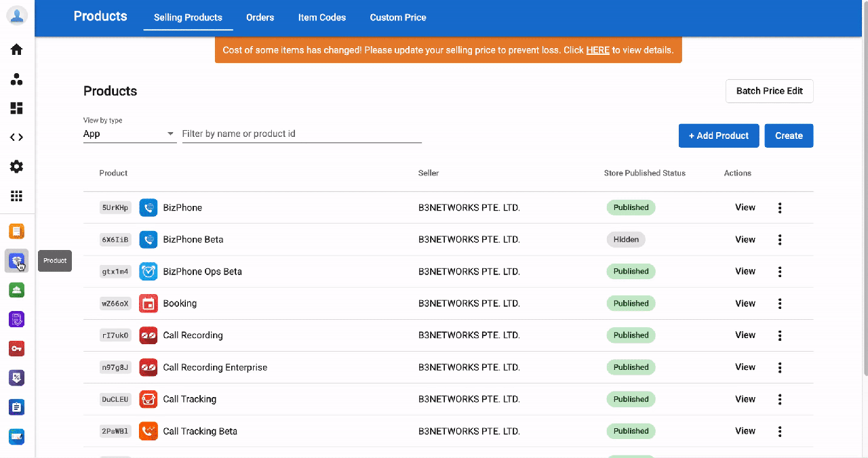Switch to the Item Codes tab
The width and height of the screenshot is (868, 458).
322,18
